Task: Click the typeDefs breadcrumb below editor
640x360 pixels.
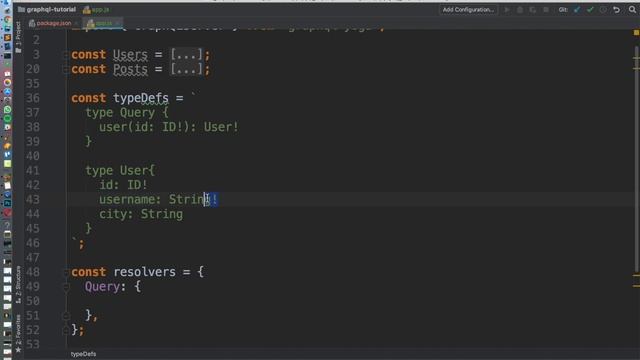Action: pos(83,354)
